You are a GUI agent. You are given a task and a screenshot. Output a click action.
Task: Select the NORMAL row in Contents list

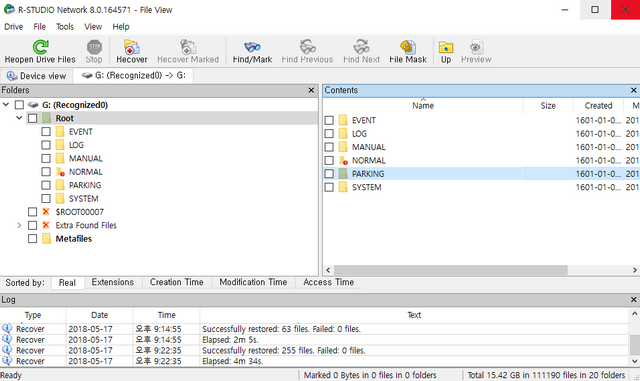(x=482, y=160)
